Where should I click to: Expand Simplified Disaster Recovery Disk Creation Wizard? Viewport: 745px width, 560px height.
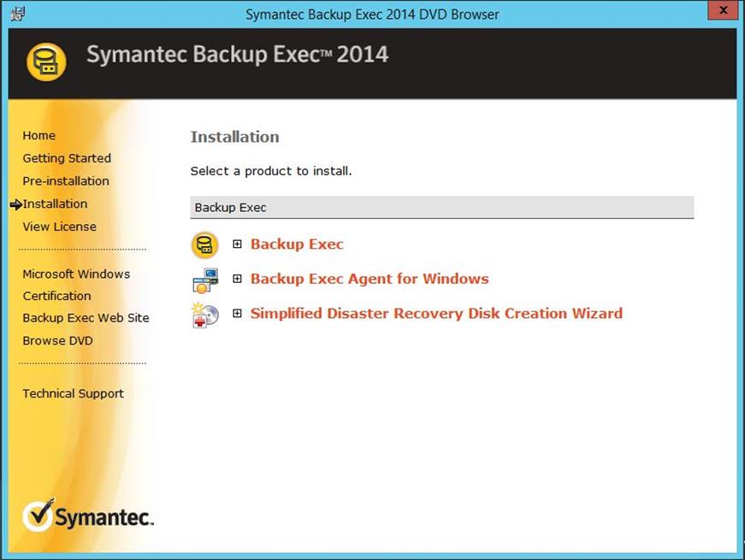(237, 314)
